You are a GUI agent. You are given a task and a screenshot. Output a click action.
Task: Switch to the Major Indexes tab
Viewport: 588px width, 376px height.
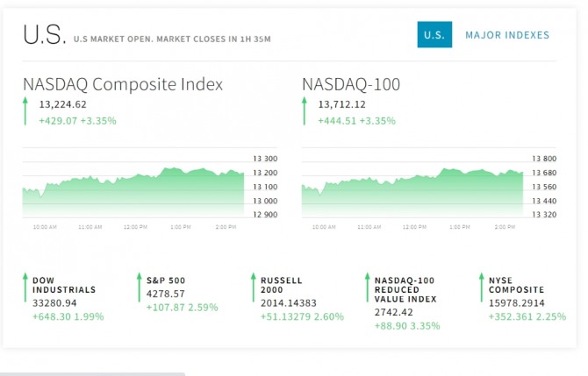[x=507, y=35]
